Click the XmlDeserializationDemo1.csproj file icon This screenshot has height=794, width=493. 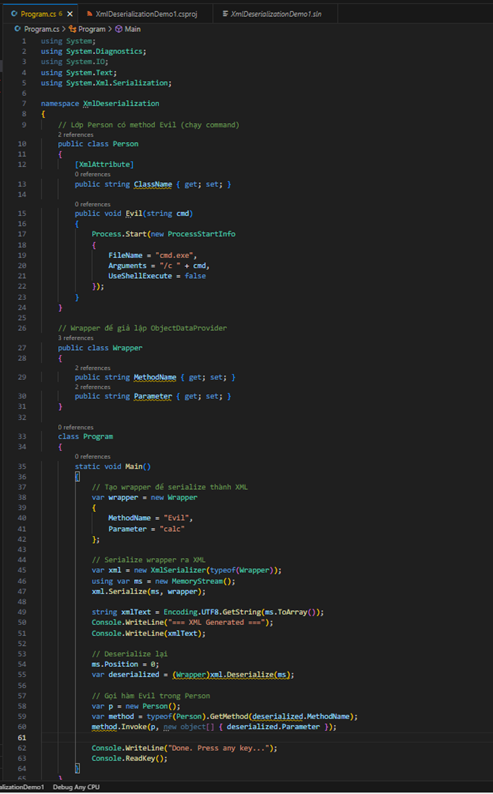[90, 14]
